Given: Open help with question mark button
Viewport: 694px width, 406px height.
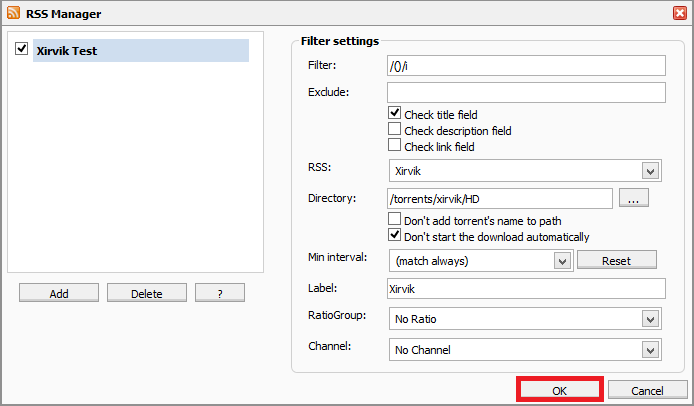Looking at the screenshot, I should tap(220, 293).
